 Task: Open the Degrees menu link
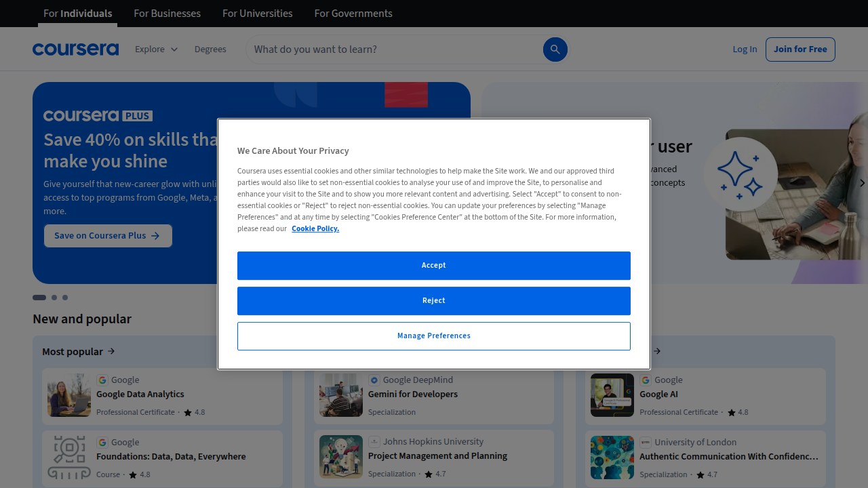tap(210, 49)
